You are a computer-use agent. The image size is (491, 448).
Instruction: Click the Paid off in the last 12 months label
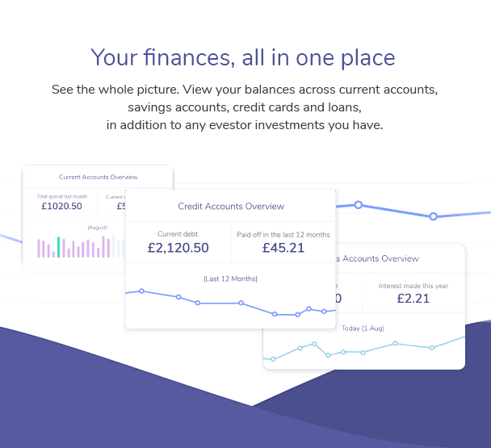tap(283, 235)
